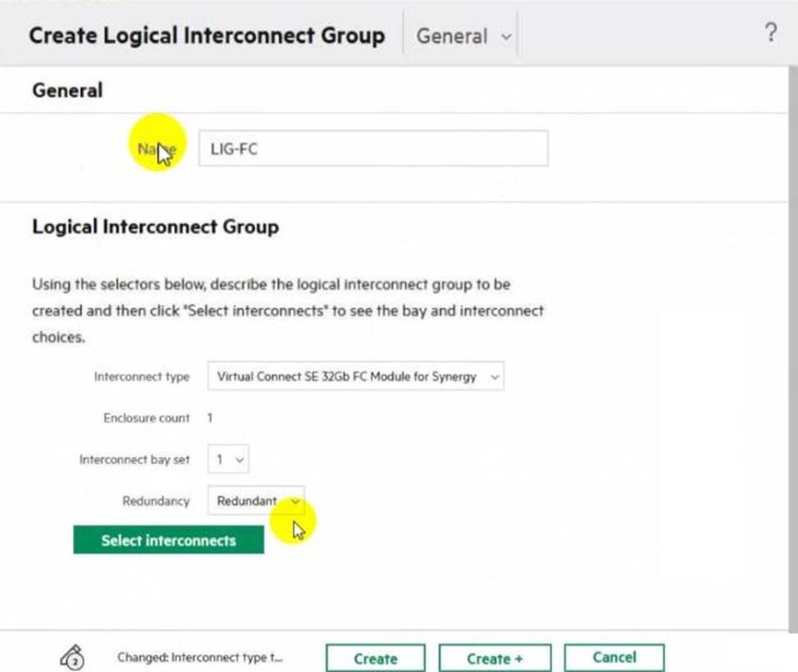798x672 pixels.
Task: Click the Create button
Action: [x=376, y=658]
